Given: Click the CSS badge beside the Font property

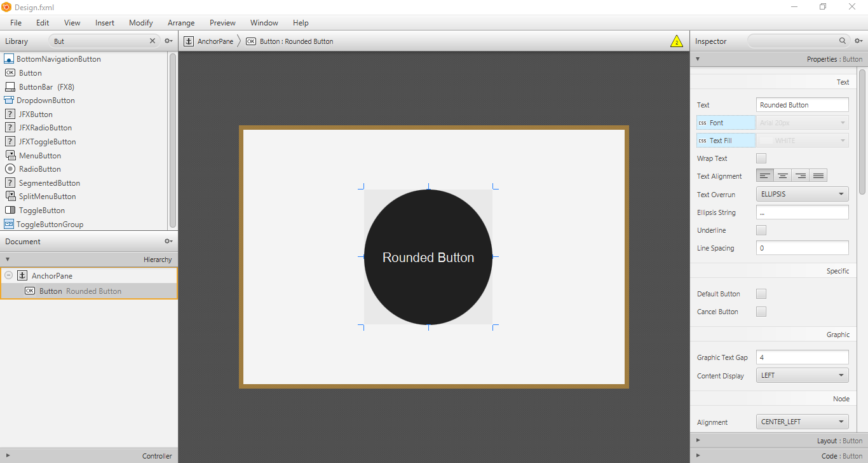Looking at the screenshot, I should 703,122.
